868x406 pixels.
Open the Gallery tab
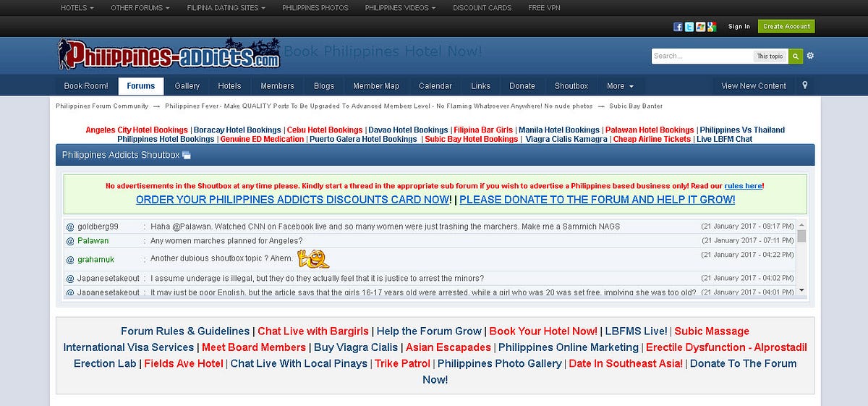tap(187, 85)
